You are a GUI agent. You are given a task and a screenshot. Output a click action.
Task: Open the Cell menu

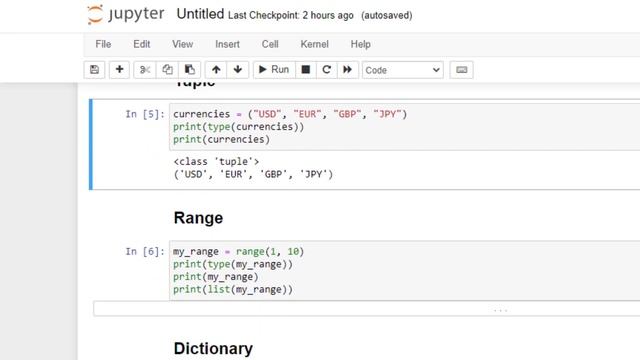point(270,44)
